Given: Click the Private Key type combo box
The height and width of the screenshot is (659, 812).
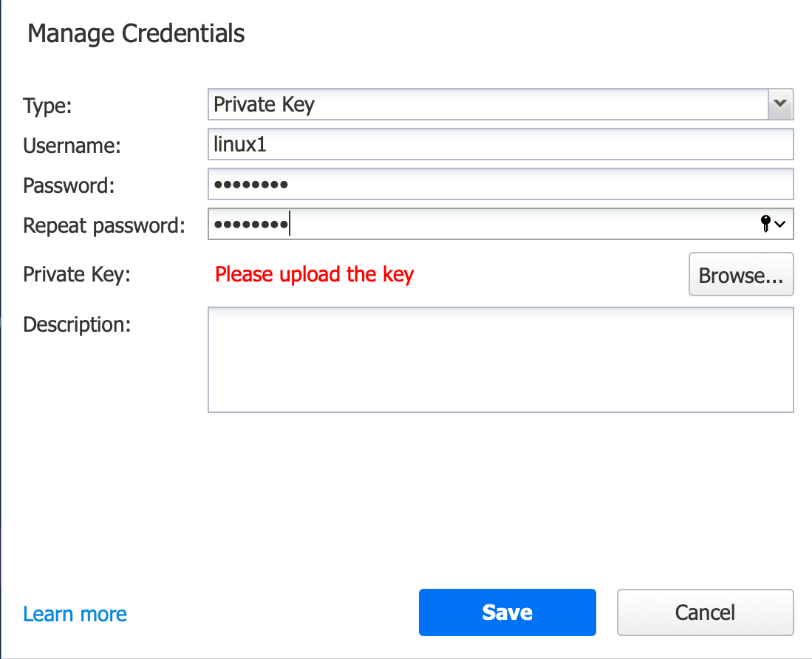Looking at the screenshot, I should coord(488,104).
